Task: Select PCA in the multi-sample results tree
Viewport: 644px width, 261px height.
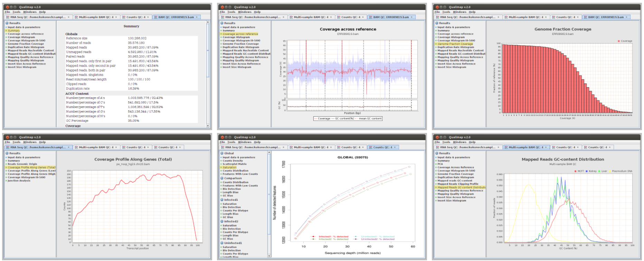Action: [440, 164]
